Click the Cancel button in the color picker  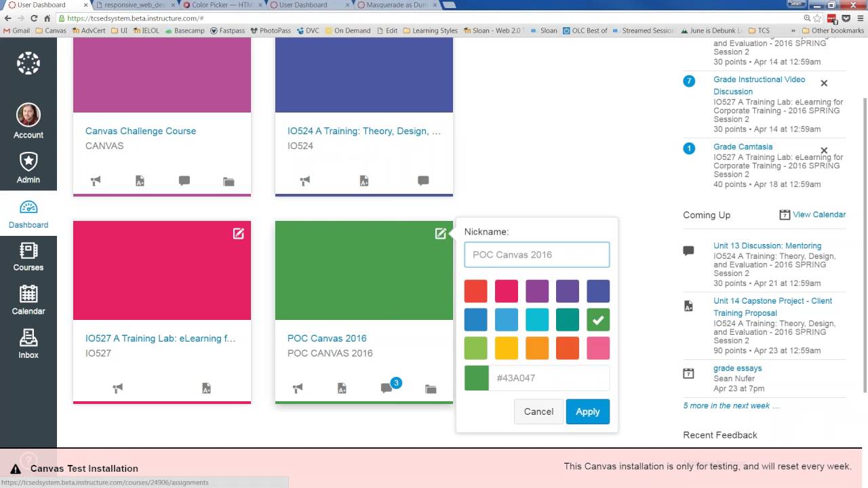539,411
